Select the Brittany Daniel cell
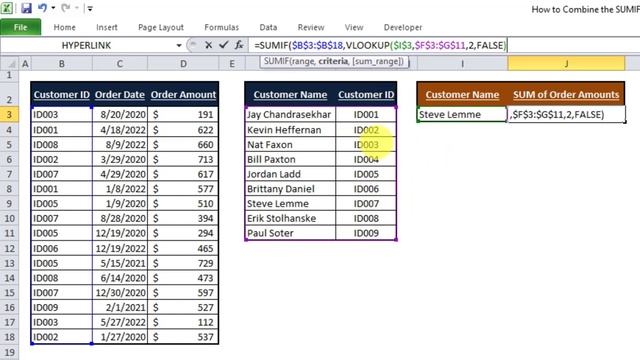Viewport: 640px width, 360px height. [290, 189]
